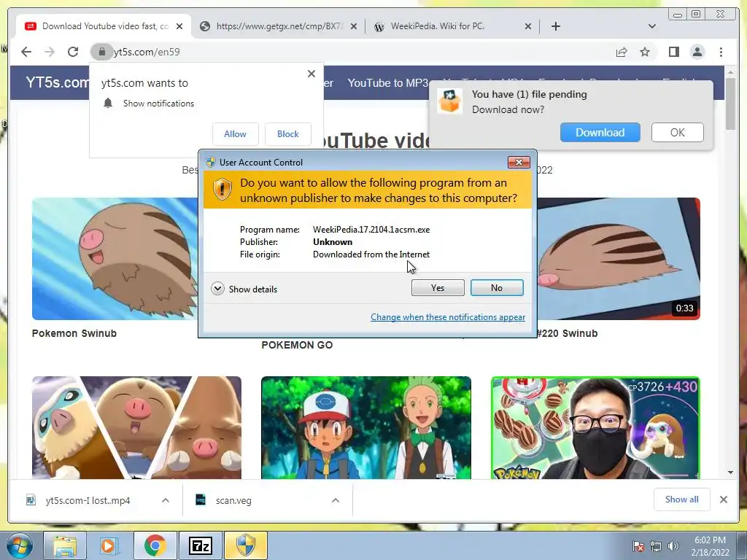This screenshot has width=747, height=560.
Task: Click the share page icon in address bar
Action: [x=622, y=52]
